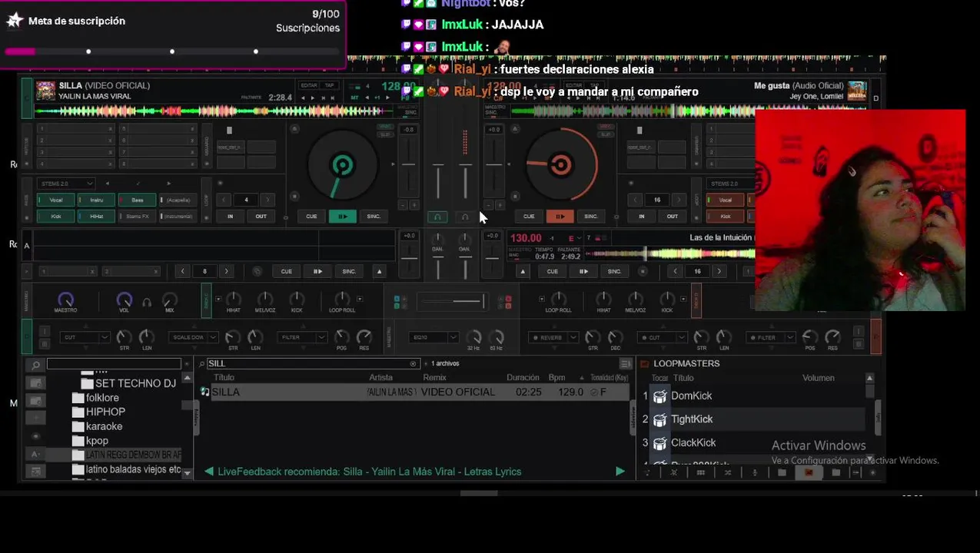The height and width of the screenshot is (553, 980).
Task: Select the SET TECHNO DJ folder
Action: tap(135, 383)
